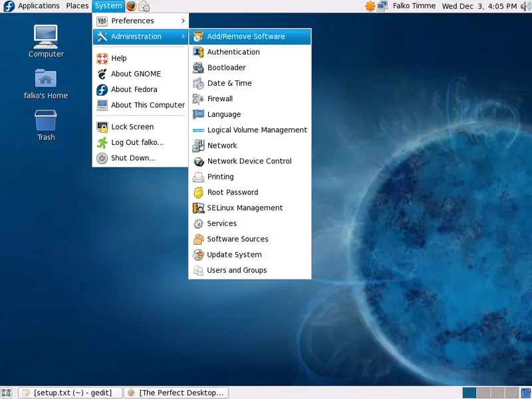Switch to the second workspace in the switcher
Viewport: 532px width, 399px height.
(483, 392)
